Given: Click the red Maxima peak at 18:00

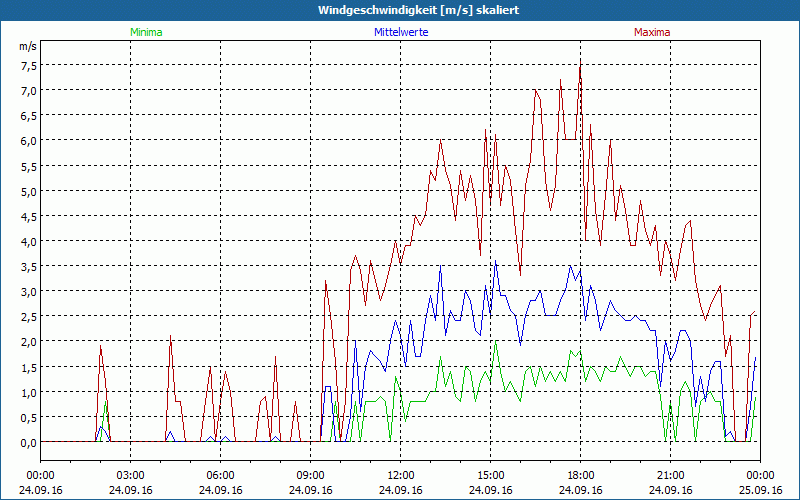Looking at the screenshot, I should tap(581, 62).
